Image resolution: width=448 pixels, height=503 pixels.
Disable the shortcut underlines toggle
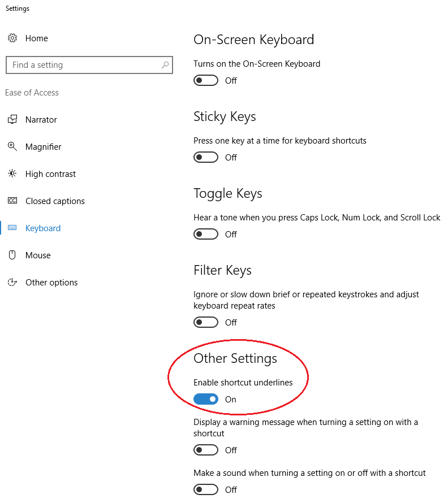(205, 399)
